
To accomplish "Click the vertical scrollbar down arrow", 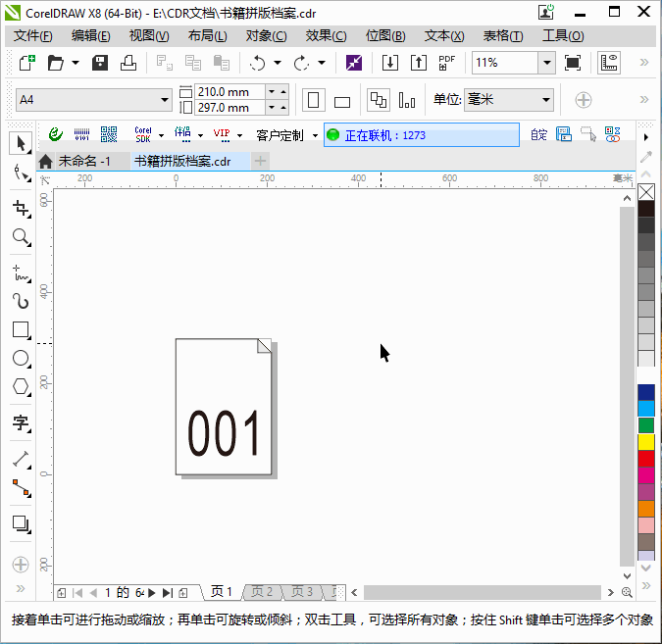I will 627,576.
